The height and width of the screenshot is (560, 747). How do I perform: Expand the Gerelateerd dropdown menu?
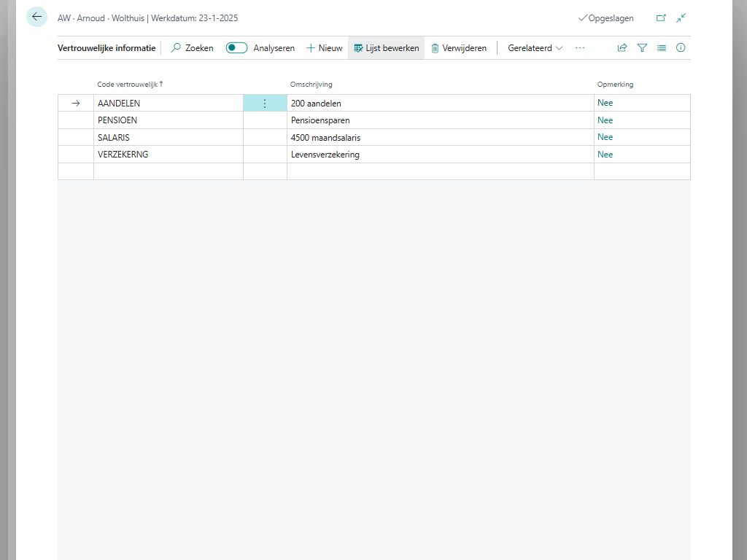535,48
